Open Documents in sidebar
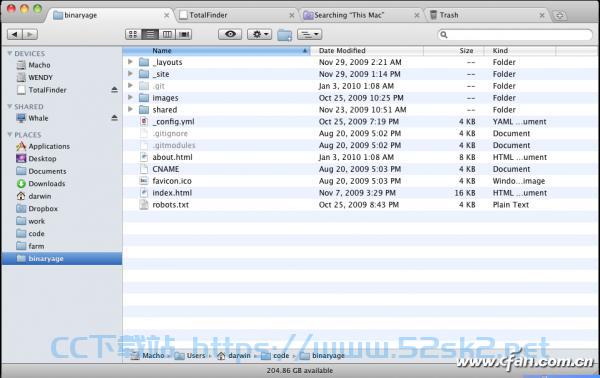Image resolution: width=600 pixels, height=378 pixels. tap(62, 171)
